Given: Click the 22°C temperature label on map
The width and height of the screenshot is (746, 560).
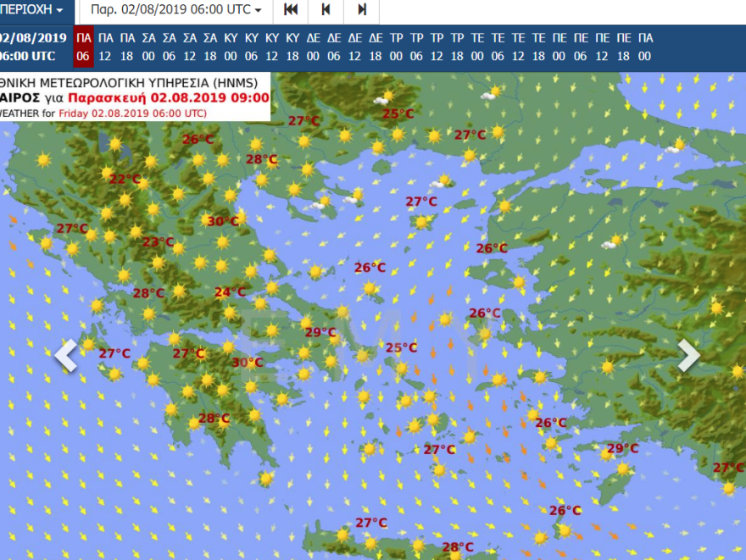Looking at the screenshot, I should (x=125, y=179).
